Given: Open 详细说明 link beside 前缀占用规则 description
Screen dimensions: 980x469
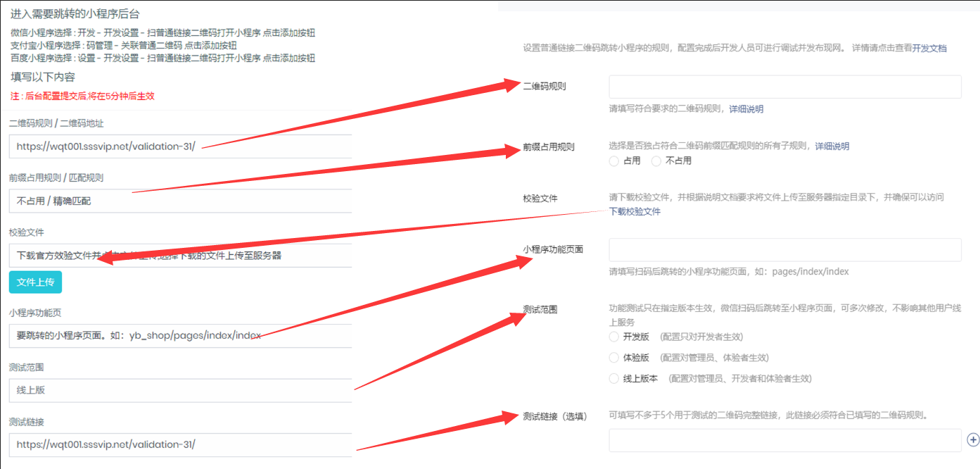Looking at the screenshot, I should [x=832, y=146].
